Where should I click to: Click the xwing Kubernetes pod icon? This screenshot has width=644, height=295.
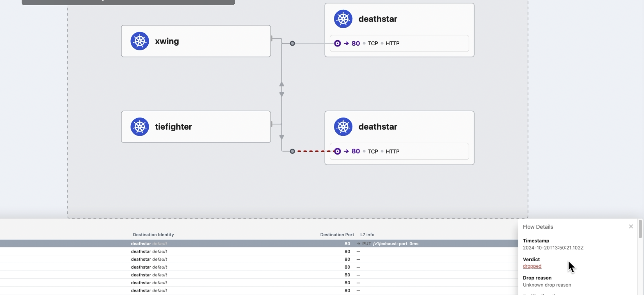click(x=139, y=41)
